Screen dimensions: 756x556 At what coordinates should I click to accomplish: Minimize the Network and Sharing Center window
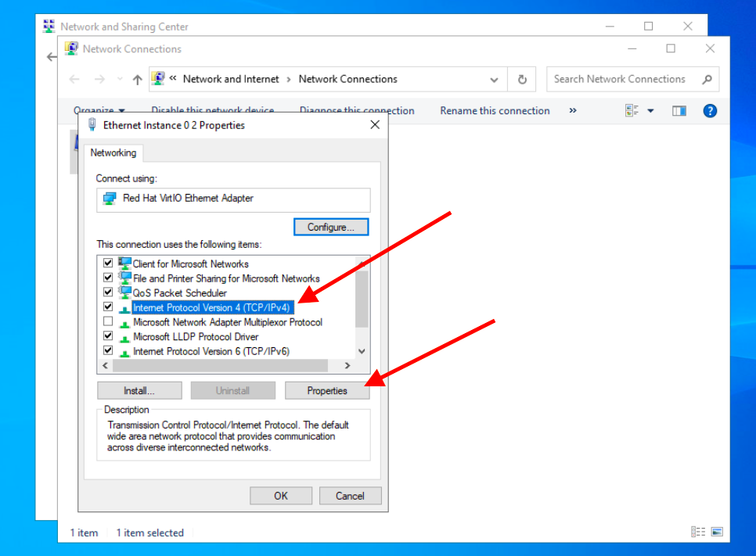point(610,26)
